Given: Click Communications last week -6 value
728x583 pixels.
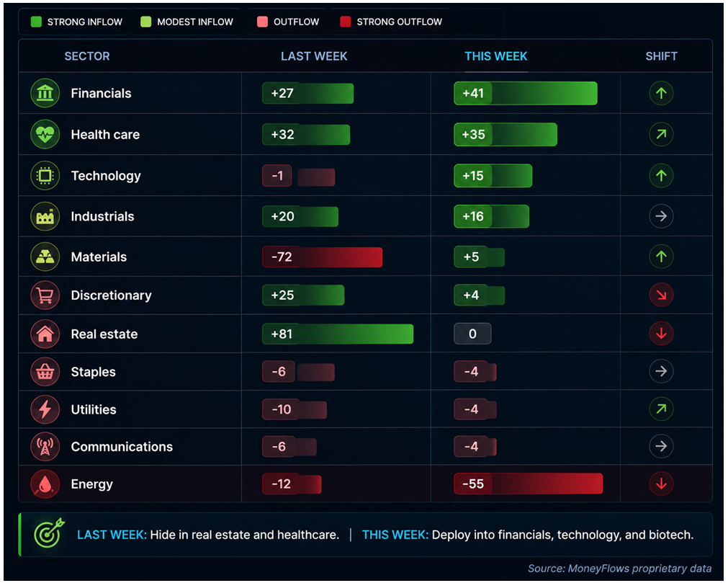Looking at the screenshot, I should [x=279, y=446].
